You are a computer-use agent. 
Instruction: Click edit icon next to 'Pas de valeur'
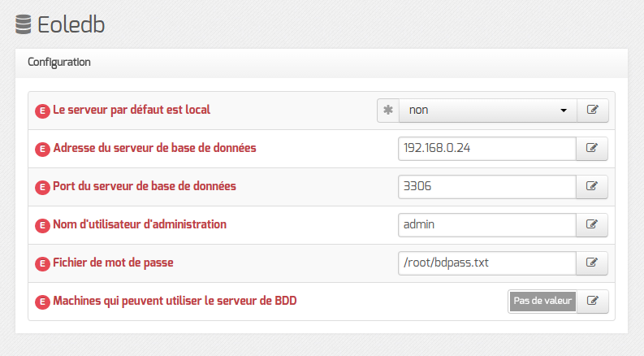[592, 302]
